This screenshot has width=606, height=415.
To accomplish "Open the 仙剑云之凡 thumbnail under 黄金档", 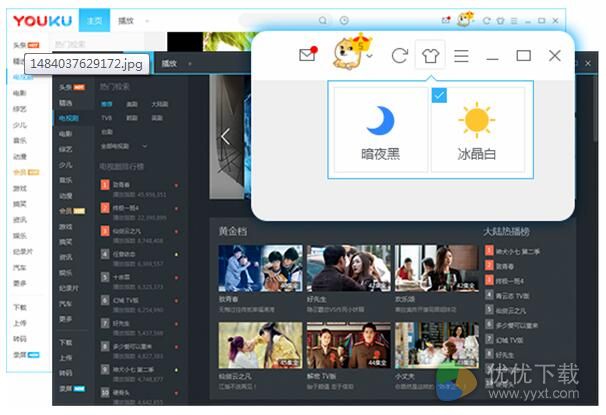I will (x=260, y=345).
